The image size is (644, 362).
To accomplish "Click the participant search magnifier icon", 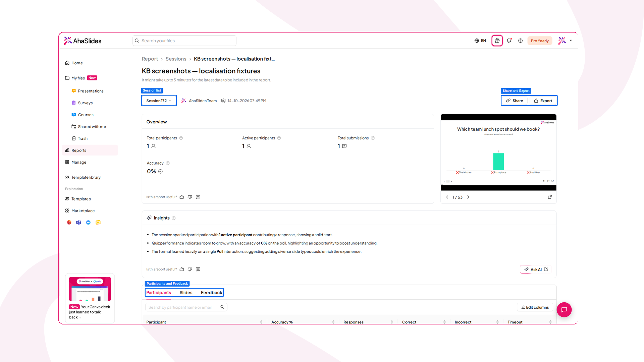I will [222, 307].
